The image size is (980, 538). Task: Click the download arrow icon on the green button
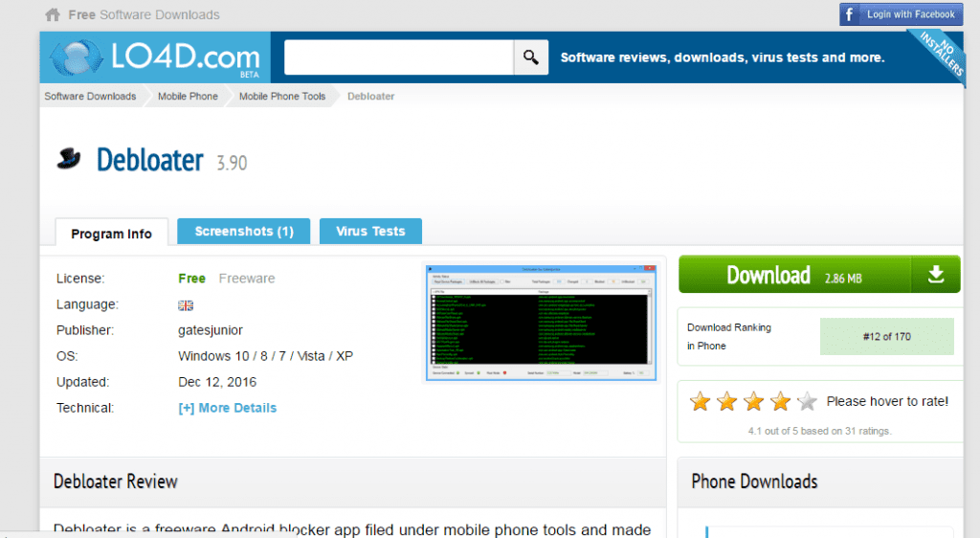[936, 274]
